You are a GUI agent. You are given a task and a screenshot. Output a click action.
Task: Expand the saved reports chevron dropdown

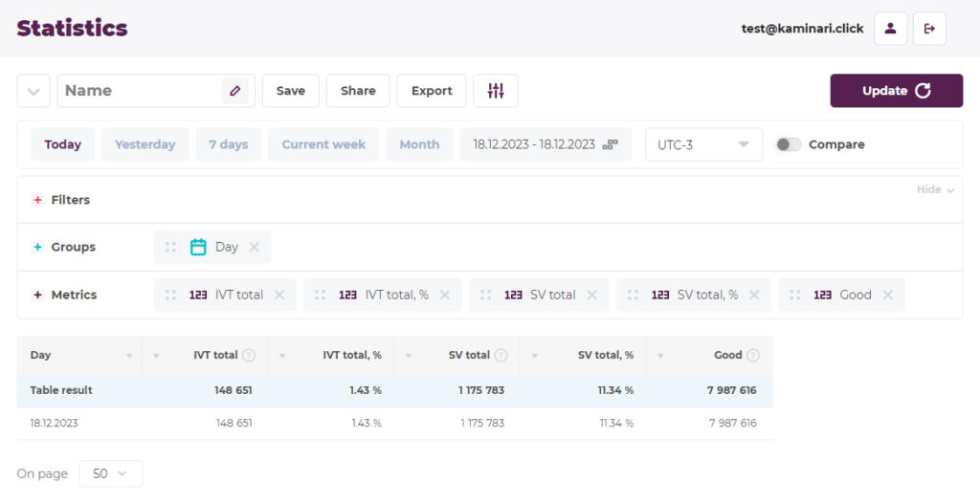(33, 91)
